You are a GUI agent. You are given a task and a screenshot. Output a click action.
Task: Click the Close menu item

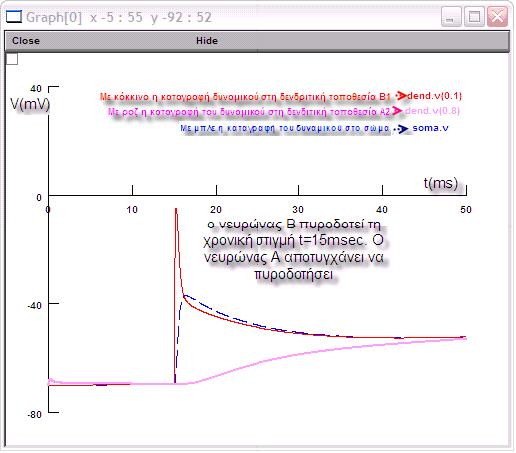click(26, 41)
